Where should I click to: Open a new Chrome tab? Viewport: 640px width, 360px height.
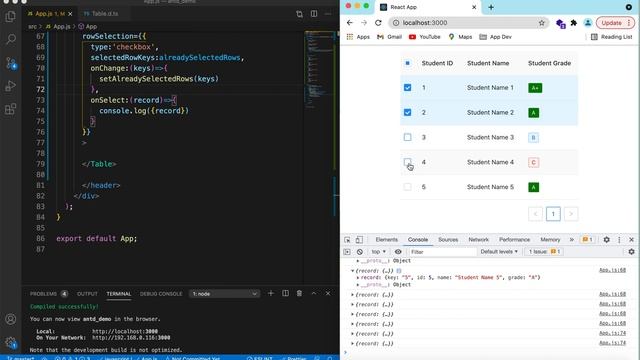tap(491, 7)
